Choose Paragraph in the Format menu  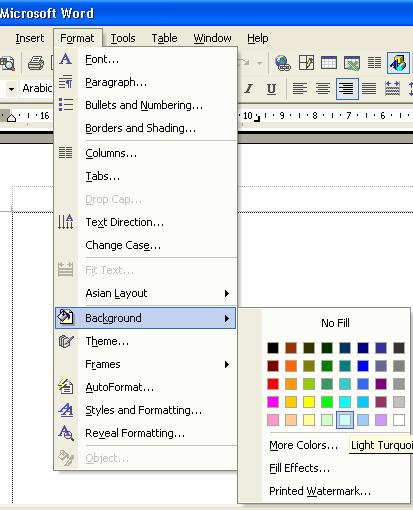(145, 82)
